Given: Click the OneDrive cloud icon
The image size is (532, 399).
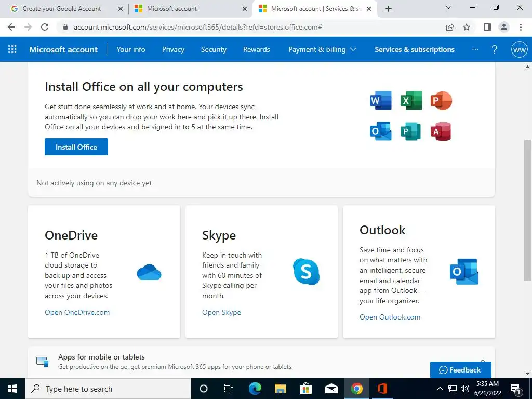Looking at the screenshot, I should pyautogui.click(x=149, y=272).
